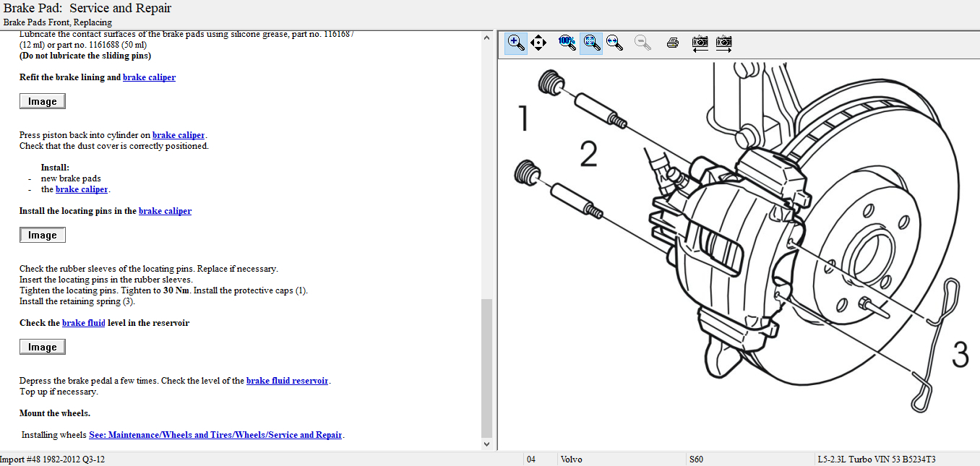This screenshot has width=980, height=466.
Task: Click brake caliper link under Install list
Action: [x=82, y=189]
